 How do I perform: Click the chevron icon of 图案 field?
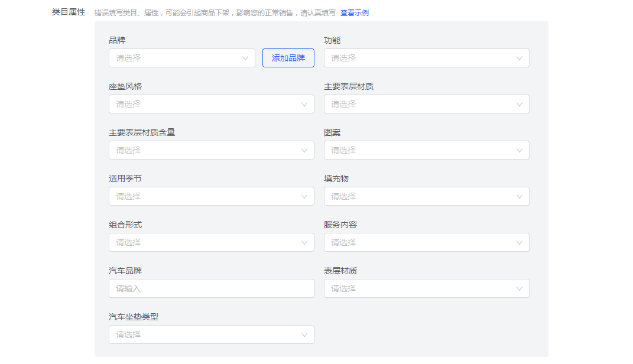[520, 150]
